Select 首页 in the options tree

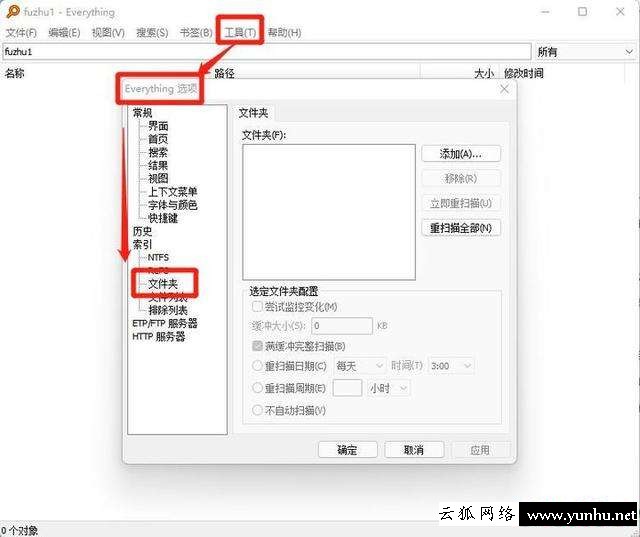[158, 139]
